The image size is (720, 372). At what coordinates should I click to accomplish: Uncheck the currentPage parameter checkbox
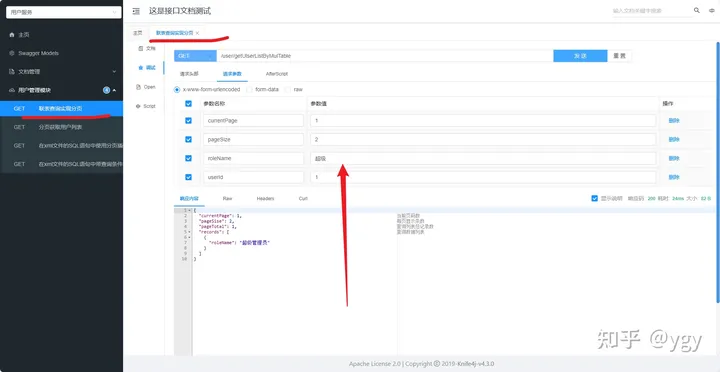coord(188,120)
